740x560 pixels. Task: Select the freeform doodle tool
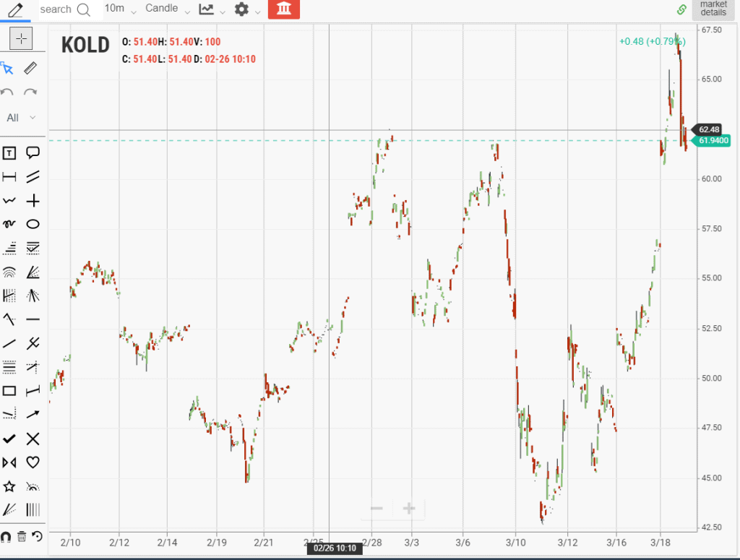(x=9, y=224)
